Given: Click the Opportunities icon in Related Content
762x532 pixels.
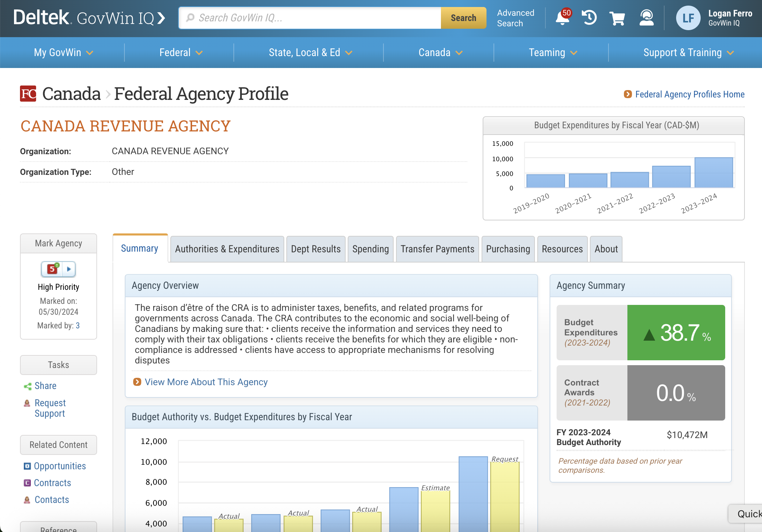Looking at the screenshot, I should 27,466.
